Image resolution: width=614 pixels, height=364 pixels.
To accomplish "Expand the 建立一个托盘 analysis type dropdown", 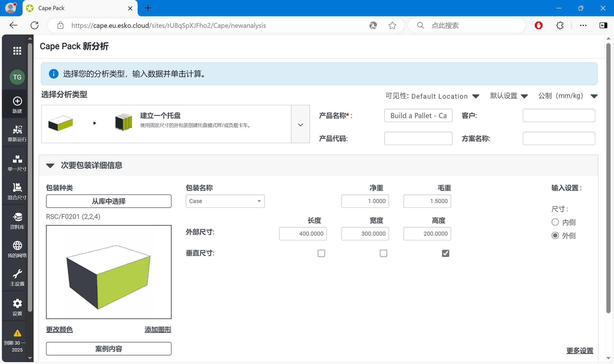I will point(301,124).
